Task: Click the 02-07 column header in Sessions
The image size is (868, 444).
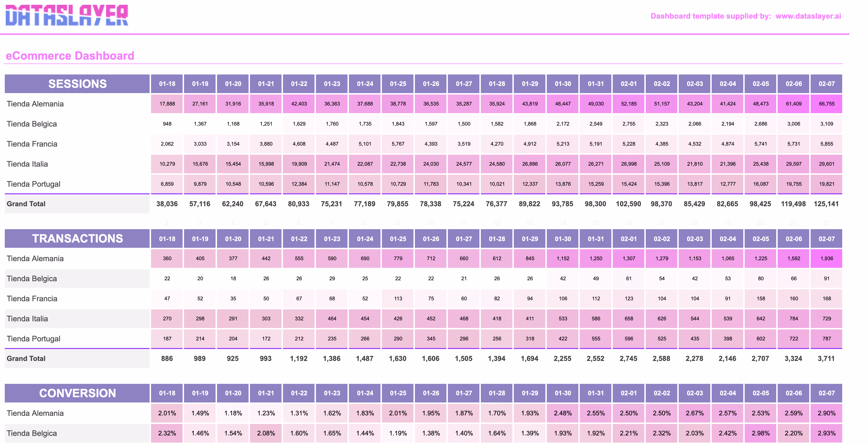Action: point(826,84)
